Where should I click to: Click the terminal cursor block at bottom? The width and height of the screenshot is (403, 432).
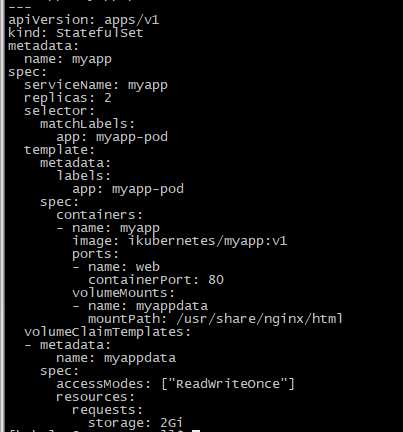(196, 431)
